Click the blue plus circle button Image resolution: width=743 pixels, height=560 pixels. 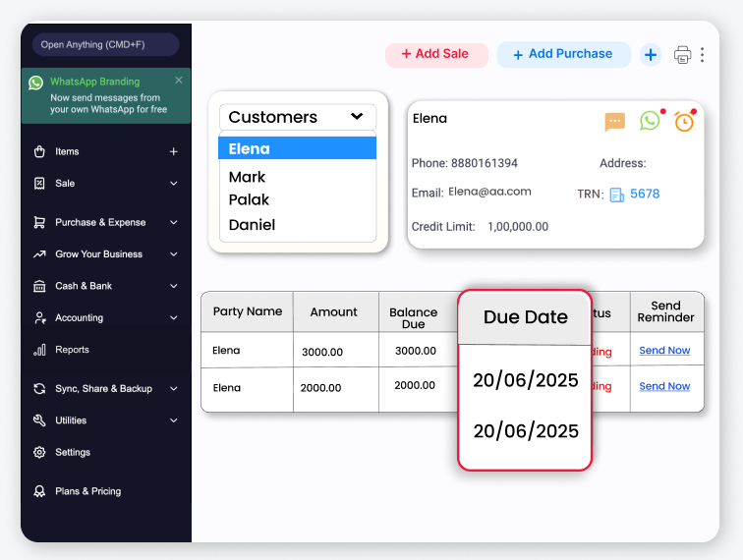pyautogui.click(x=651, y=55)
